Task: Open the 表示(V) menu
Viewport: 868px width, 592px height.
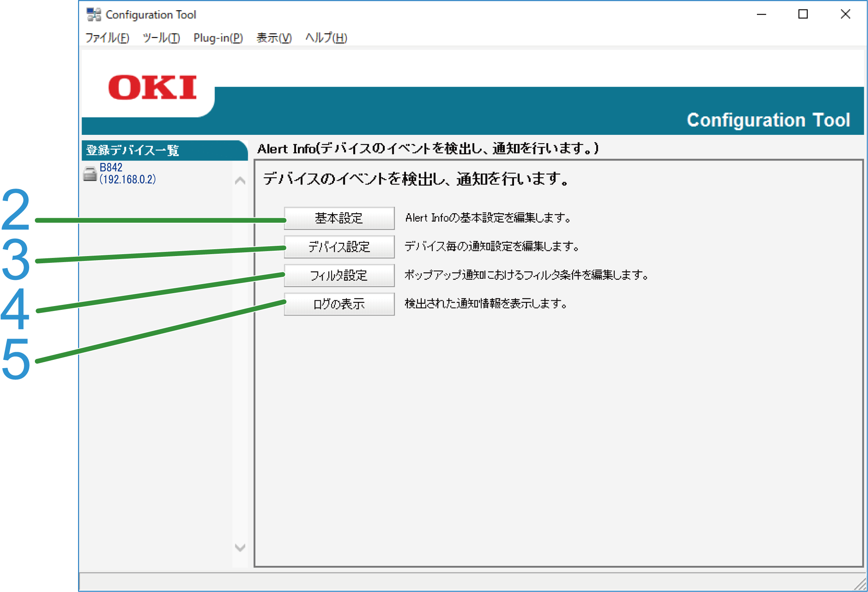Action: 274,37
